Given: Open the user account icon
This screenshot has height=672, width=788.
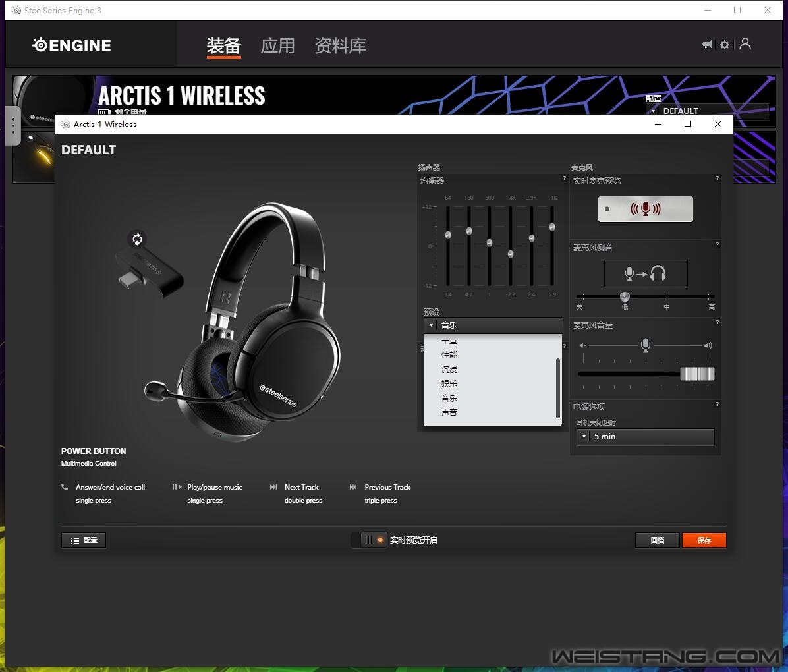Looking at the screenshot, I should (x=745, y=44).
